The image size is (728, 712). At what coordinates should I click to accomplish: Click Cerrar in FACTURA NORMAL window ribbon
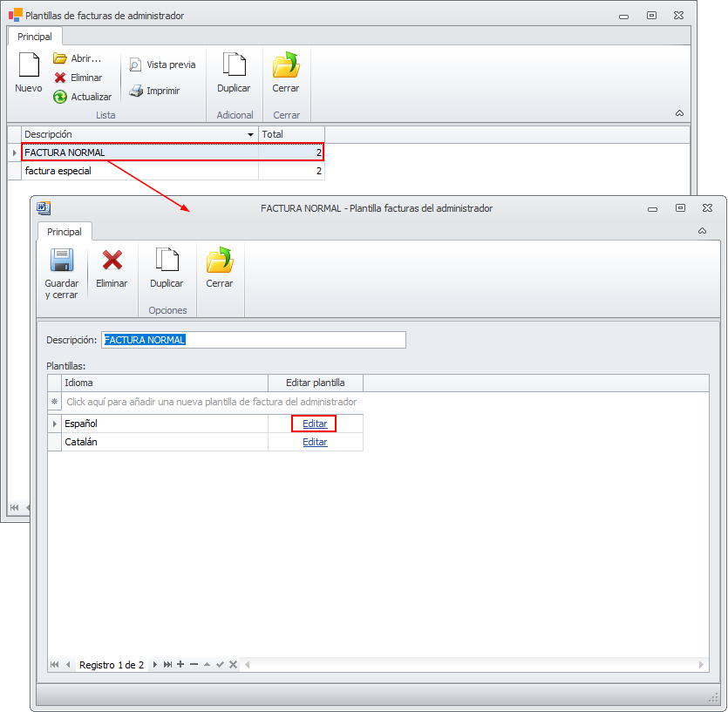pyautogui.click(x=220, y=268)
